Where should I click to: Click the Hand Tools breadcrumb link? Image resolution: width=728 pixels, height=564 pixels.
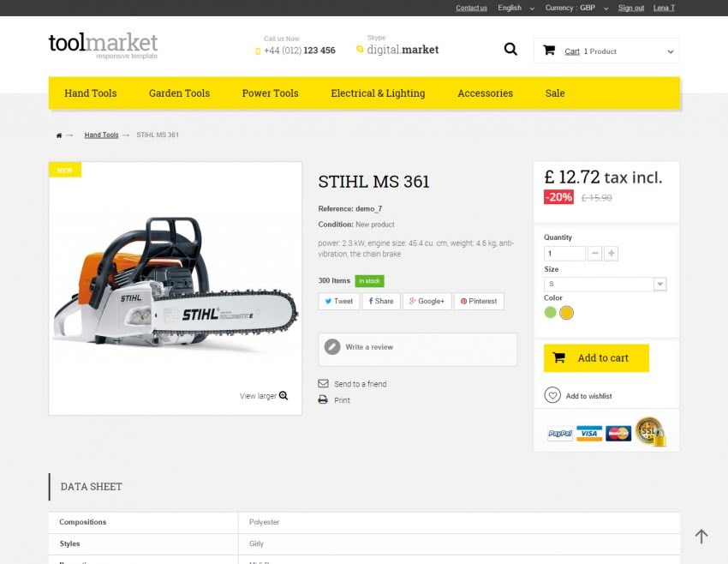(x=101, y=135)
